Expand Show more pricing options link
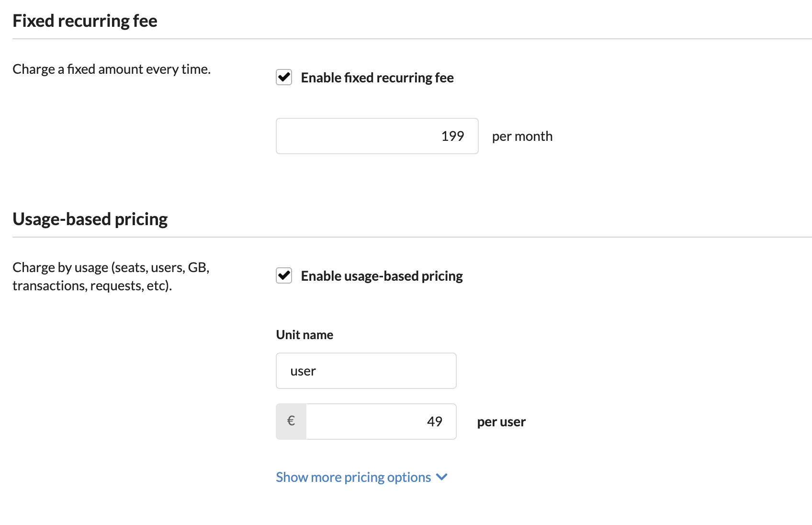The image size is (812, 525). 353,477
